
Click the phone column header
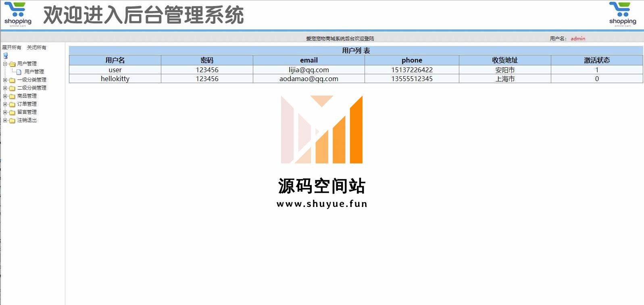412,60
